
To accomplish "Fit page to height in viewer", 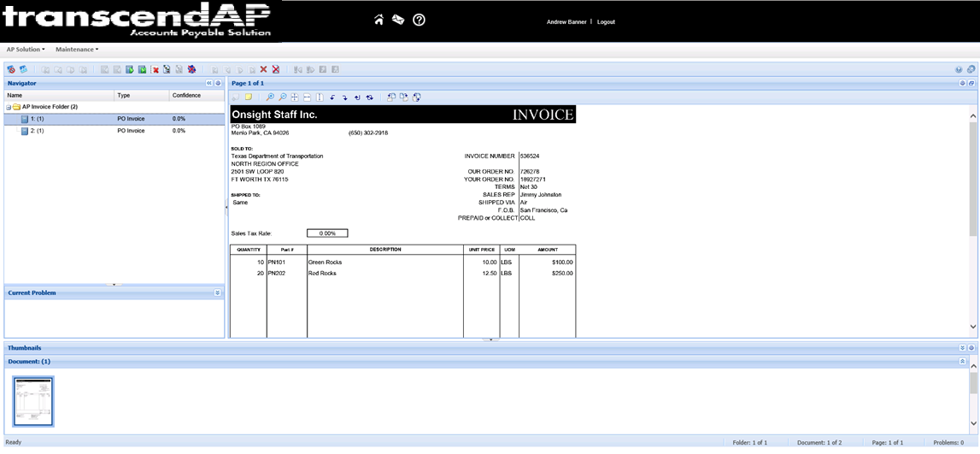I will [320, 97].
